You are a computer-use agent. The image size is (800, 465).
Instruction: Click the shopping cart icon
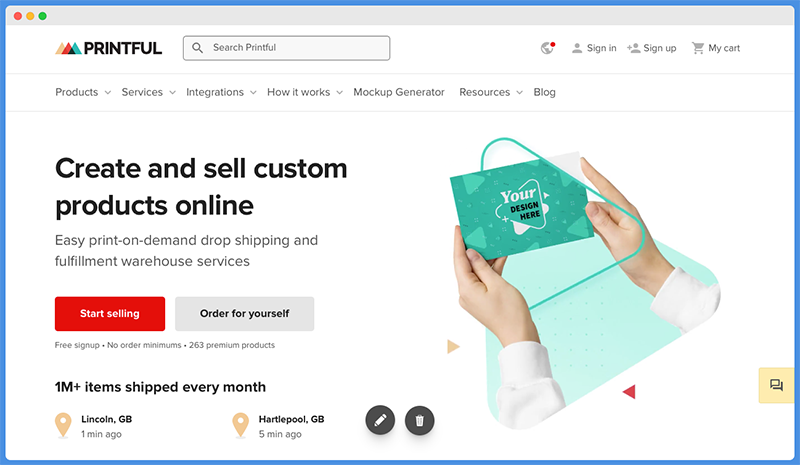pos(697,48)
